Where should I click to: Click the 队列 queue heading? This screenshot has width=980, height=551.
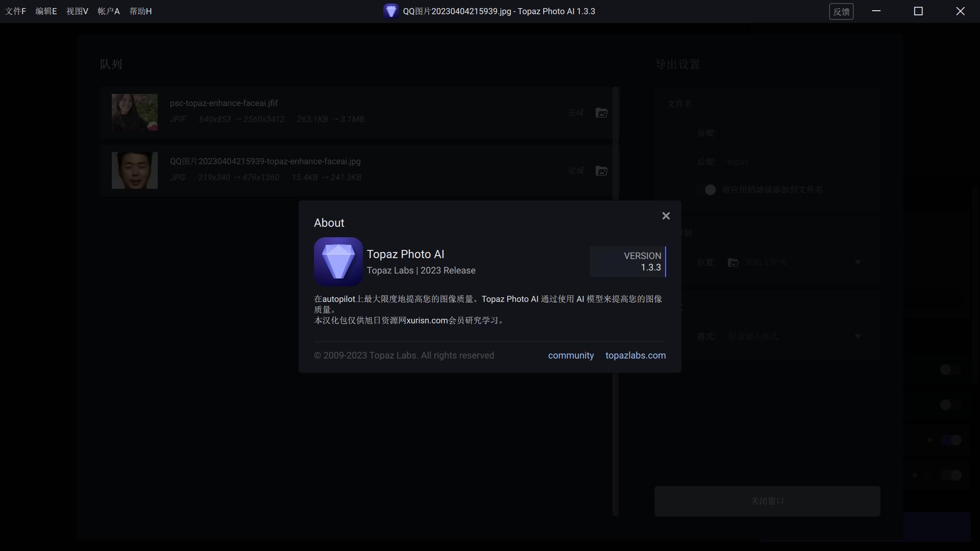coord(111,64)
